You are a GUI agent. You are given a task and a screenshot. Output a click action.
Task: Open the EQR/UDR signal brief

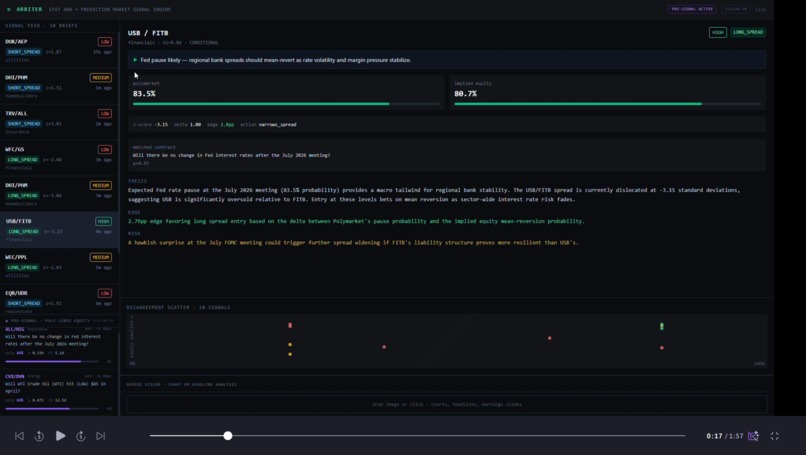click(59, 301)
